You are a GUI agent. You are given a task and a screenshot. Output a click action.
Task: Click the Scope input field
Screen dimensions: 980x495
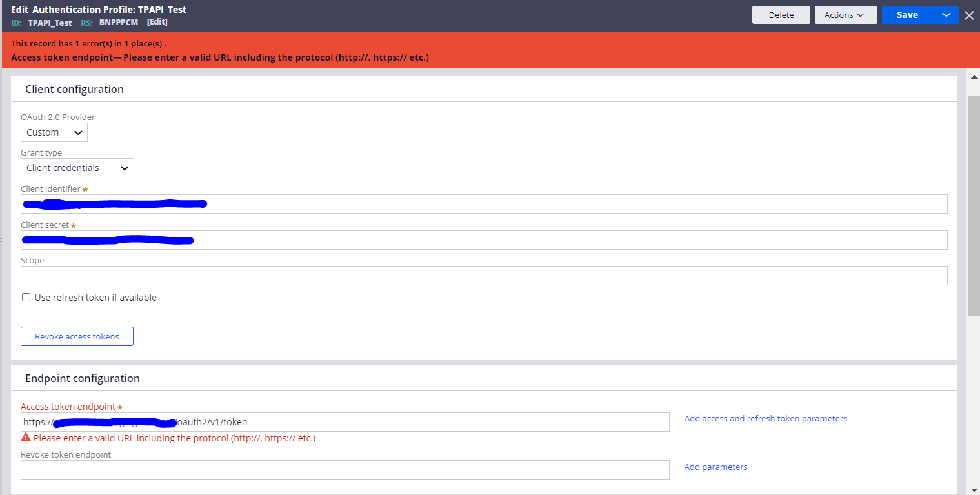[484, 276]
